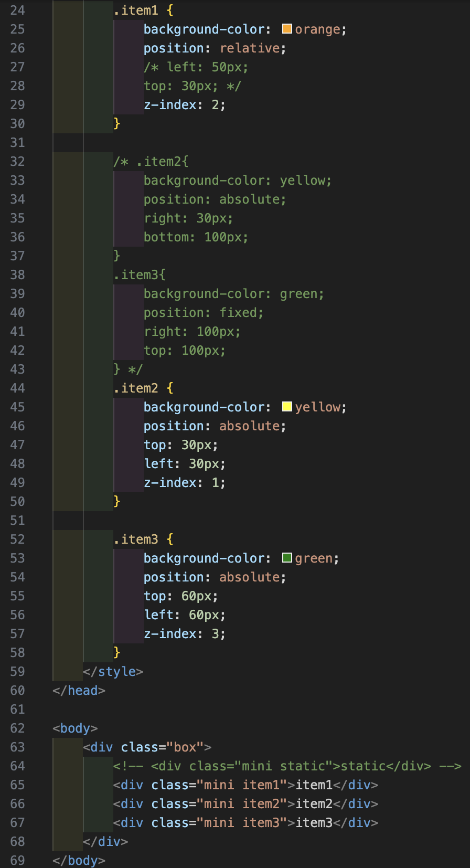The image size is (470, 868).
Task: Click line number 31 in the gutter
Action: pyautogui.click(x=17, y=142)
